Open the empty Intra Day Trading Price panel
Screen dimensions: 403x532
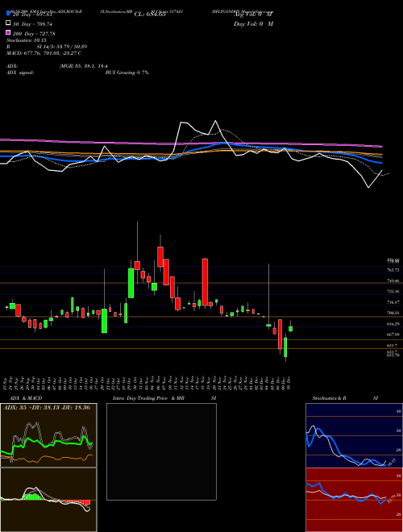point(161,451)
